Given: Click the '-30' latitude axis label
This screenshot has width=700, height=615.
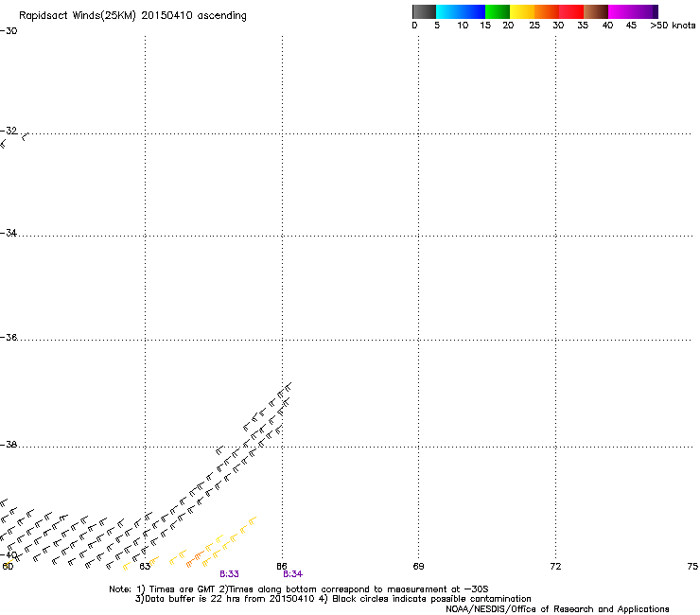Looking at the screenshot, I should click(9, 31).
